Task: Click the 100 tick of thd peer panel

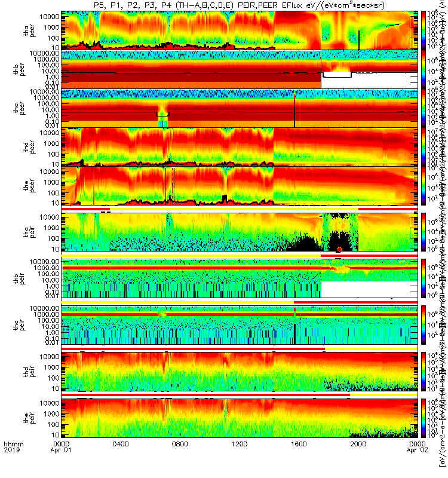Action: pos(54,154)
